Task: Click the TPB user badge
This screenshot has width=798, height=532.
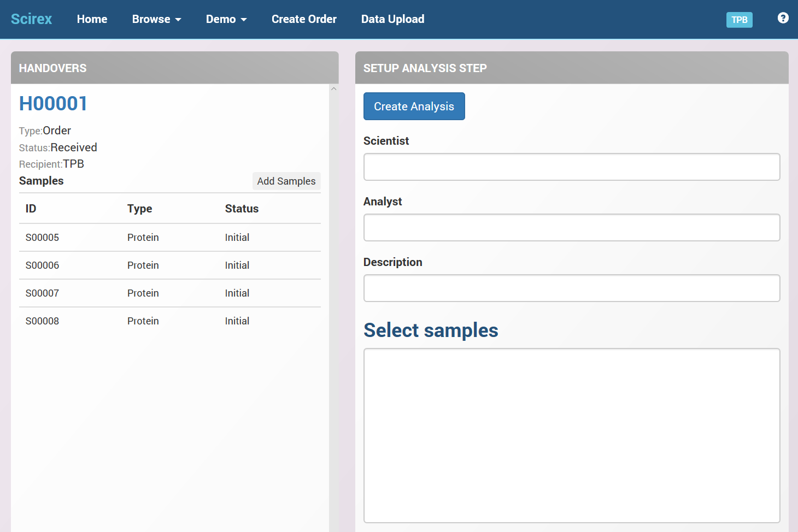Action: pyautogui.click(x=739, y=20)
